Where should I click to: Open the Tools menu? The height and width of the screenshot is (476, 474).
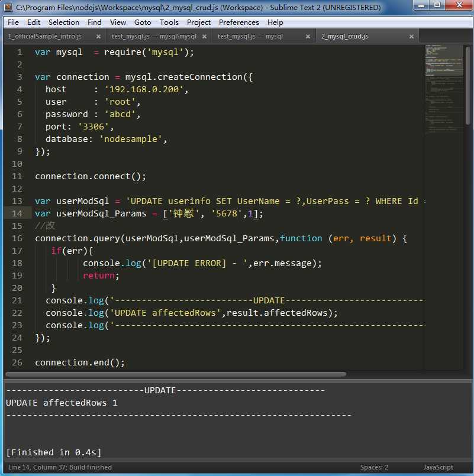pos(169,22)
